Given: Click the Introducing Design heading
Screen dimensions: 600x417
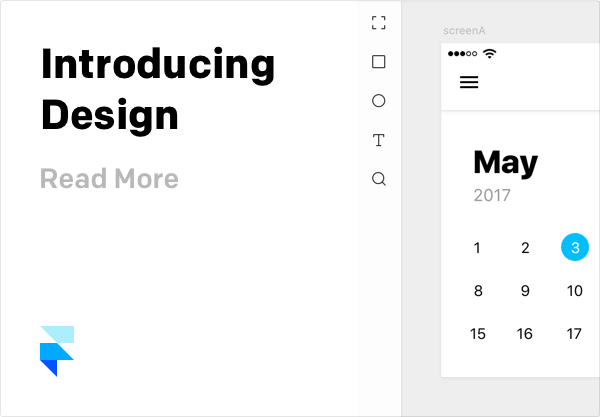Looking at the screenshot, I should coord(158,90).
